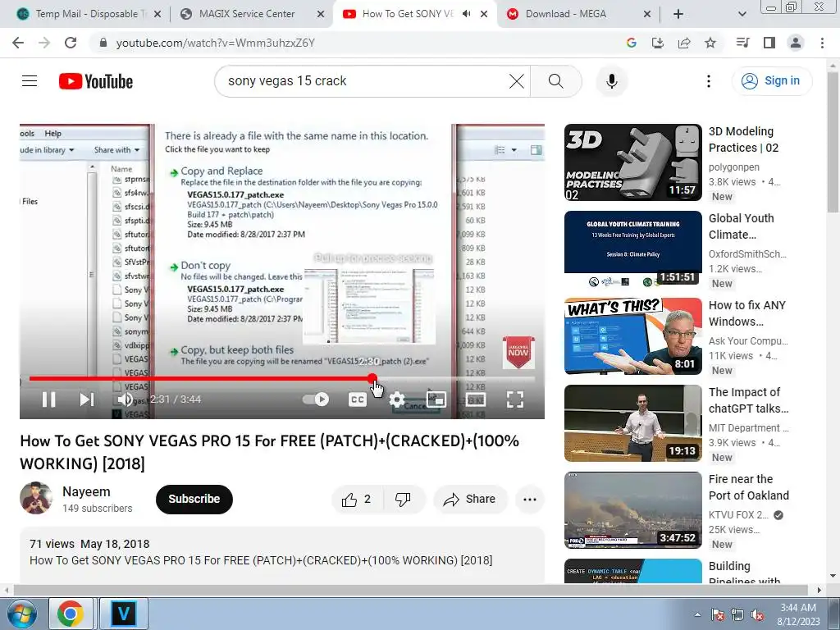Screen dimensions: 840x630
Task: Click the magnifier search button
Action: pos(556,81)
